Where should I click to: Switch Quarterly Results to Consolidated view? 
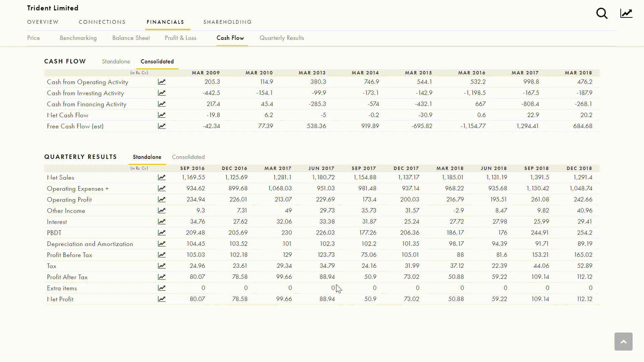pos(188,157)
